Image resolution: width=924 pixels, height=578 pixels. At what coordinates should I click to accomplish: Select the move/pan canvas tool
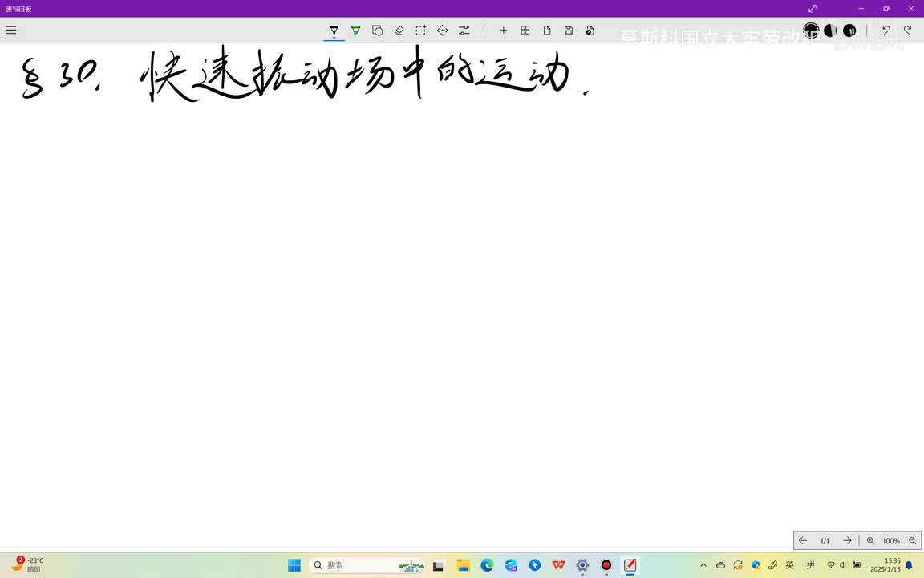point(443,30)
